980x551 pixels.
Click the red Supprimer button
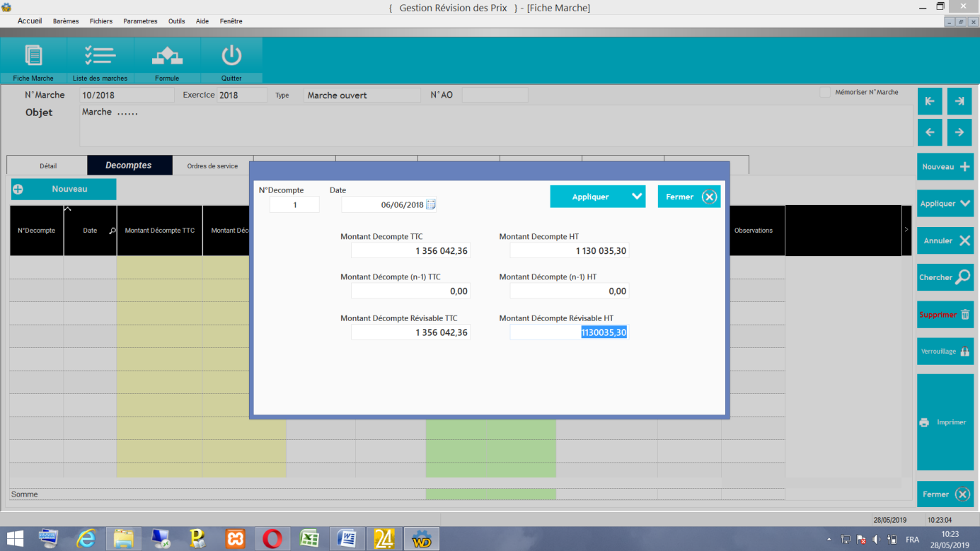[945, 315]
